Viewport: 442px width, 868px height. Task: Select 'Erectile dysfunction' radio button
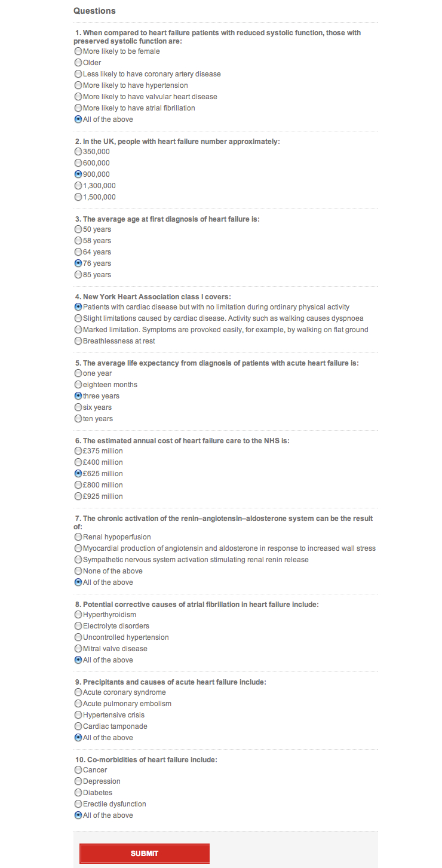pos(78,804)
